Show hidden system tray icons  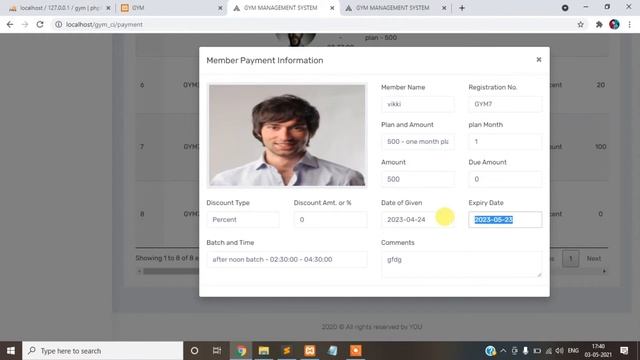pyautogui.click(x=503, y=351)
